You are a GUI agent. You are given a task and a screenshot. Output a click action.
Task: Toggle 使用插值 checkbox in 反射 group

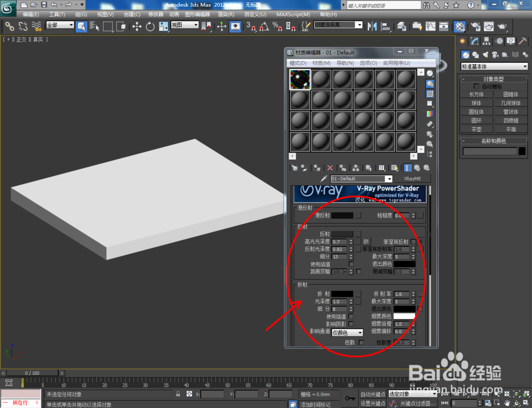tap(351, 264)
